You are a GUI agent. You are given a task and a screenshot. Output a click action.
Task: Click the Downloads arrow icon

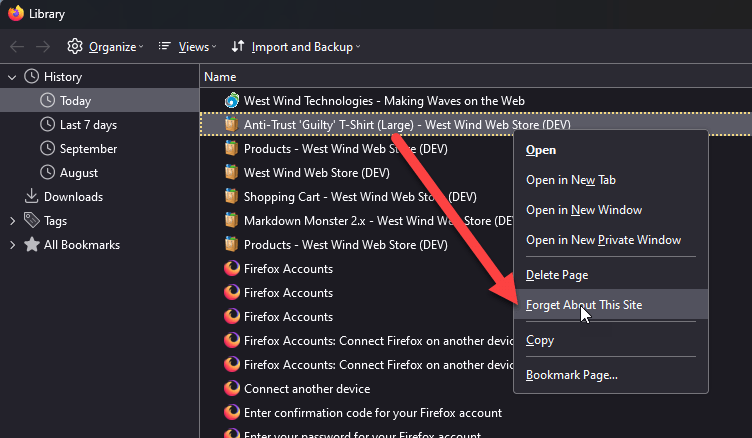[x=32, y=196]
